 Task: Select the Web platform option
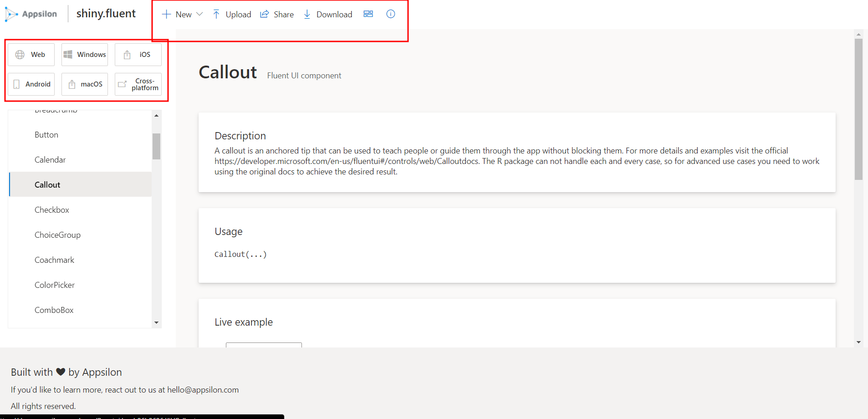tap(31, 54)
